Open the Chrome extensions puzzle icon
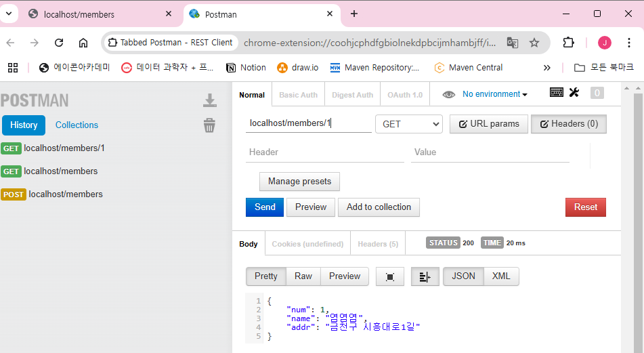Viewport: 644px width, 353px height. tap(568, 42)
